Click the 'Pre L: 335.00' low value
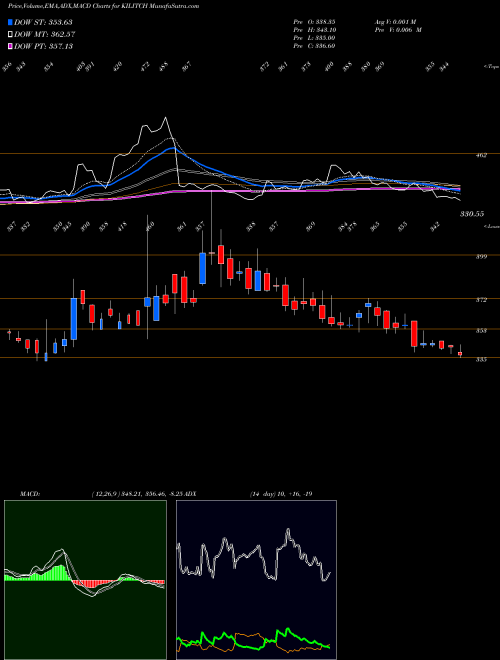The height and width of the screenshot is (660, 500). [314, 38]
